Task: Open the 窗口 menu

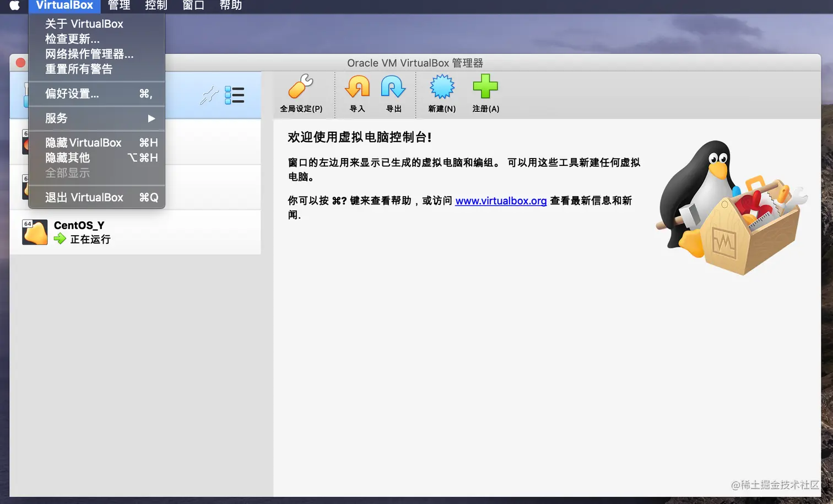Action: point(193,6)
